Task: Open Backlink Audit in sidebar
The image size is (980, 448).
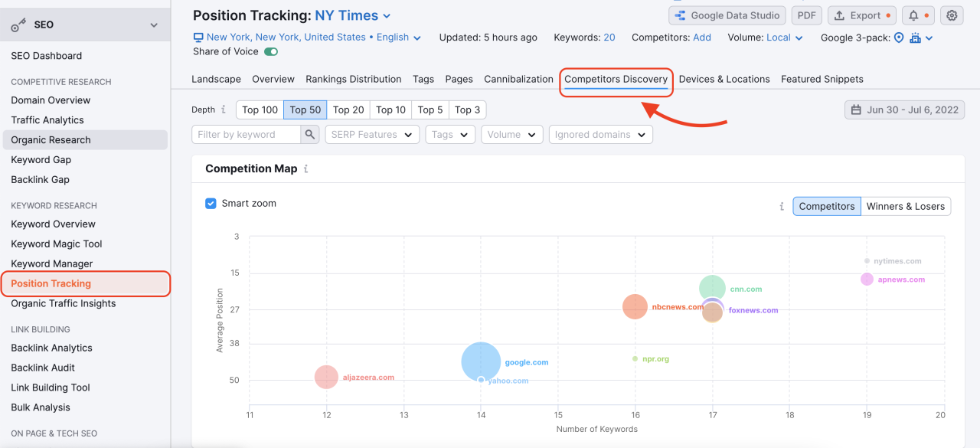Action: coord(43,368)
